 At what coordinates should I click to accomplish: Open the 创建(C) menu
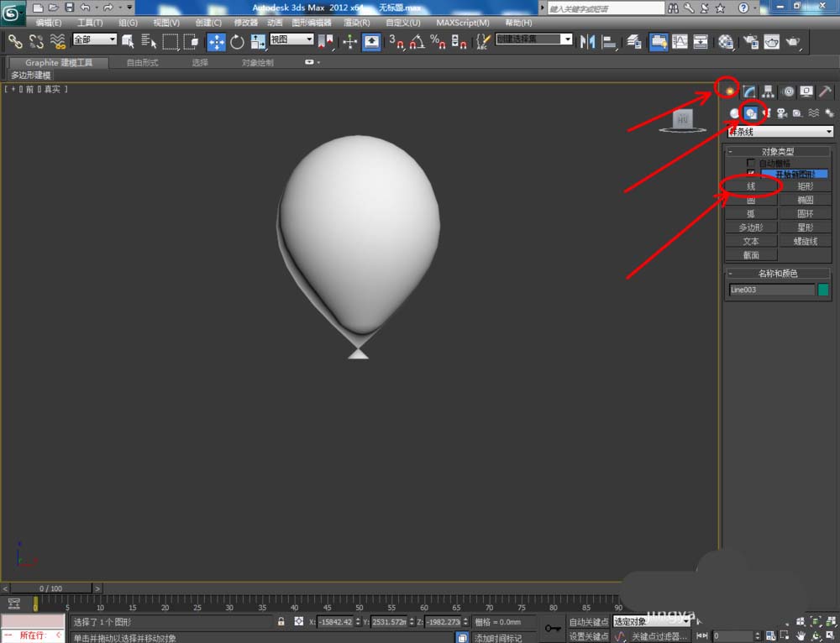[207, 23]
